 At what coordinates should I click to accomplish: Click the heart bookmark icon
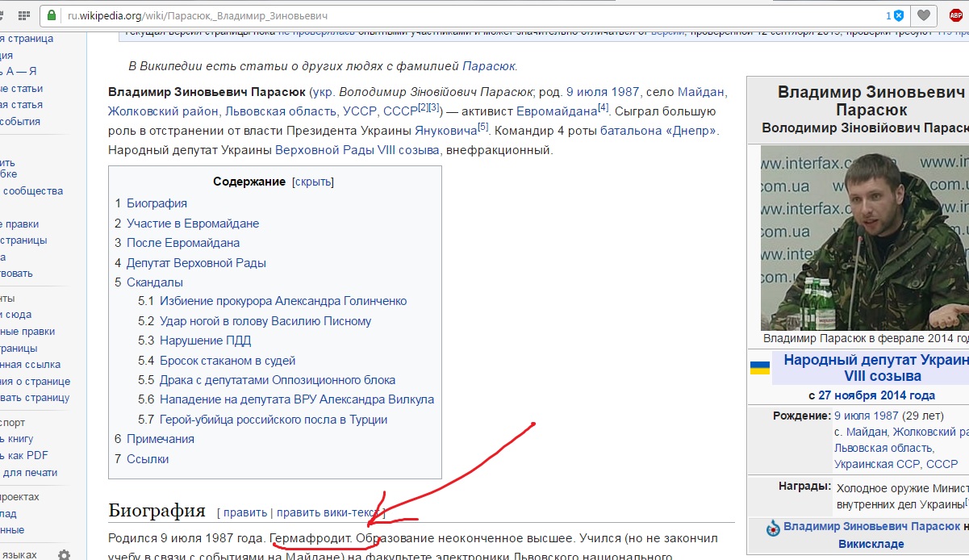coord(924,15)
